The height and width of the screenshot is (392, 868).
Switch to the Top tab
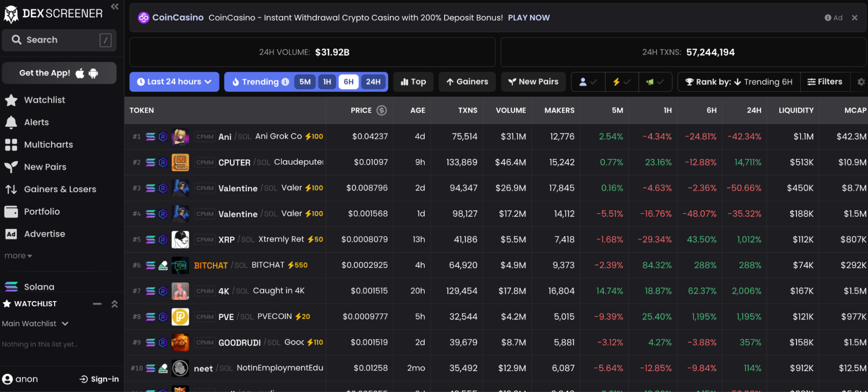pyautogui.click(x=413, y=82)
